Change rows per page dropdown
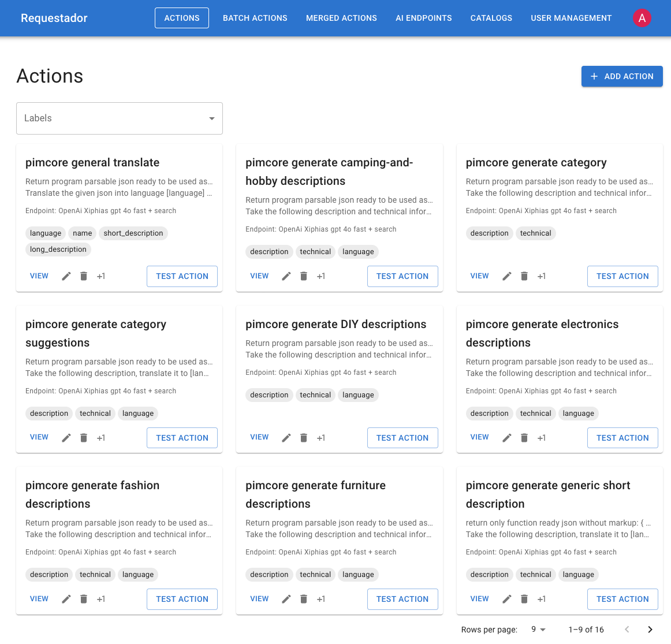The image size is (671, 644). (x=538, y=630)
